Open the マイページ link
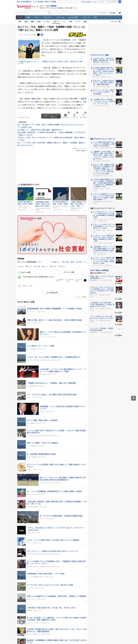This screenshot has height=644, width=138. click(x=103, y=13)
